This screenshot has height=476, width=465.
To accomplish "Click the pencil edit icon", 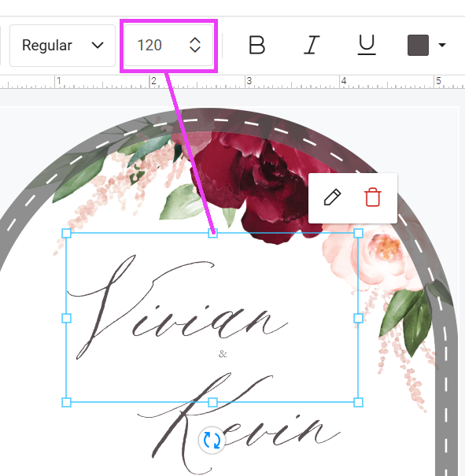I will point(332,197).
